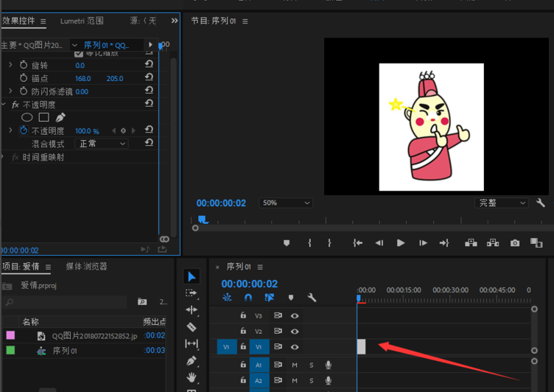Hide the V1 track with eye icon
554x392 pixels.
pyautogui.click(x=295, y=346)
